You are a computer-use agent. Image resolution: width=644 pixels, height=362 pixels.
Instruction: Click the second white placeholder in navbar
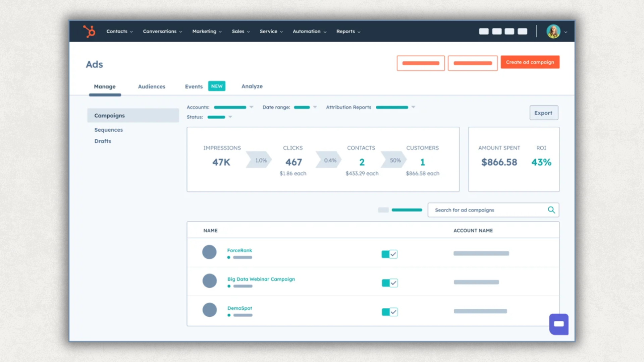pyautogui.click(x=497, y=31)
